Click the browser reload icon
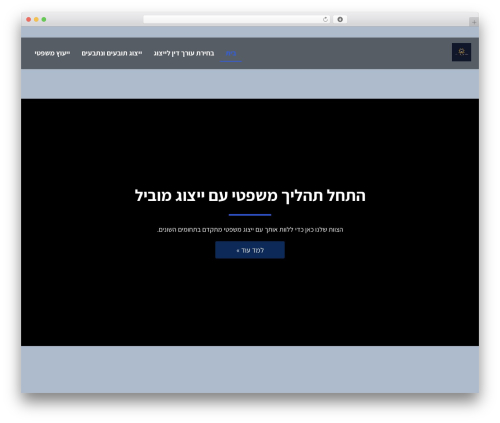The image size is (500, 423). click(x=325, y=19)
